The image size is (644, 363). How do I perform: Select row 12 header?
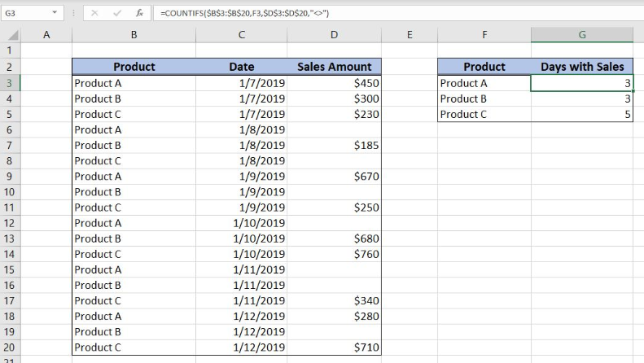(10, 223)
